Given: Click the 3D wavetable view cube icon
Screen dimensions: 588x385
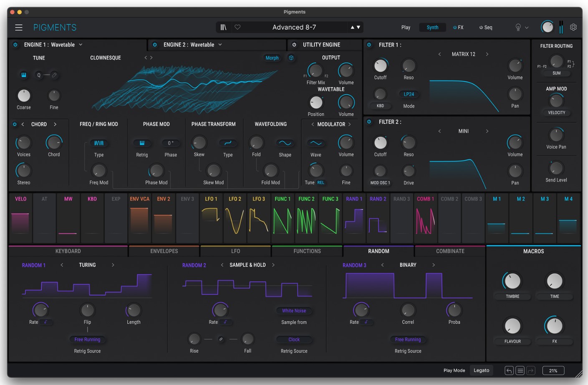Looking at the screenshot, I should tap(291, 58).
